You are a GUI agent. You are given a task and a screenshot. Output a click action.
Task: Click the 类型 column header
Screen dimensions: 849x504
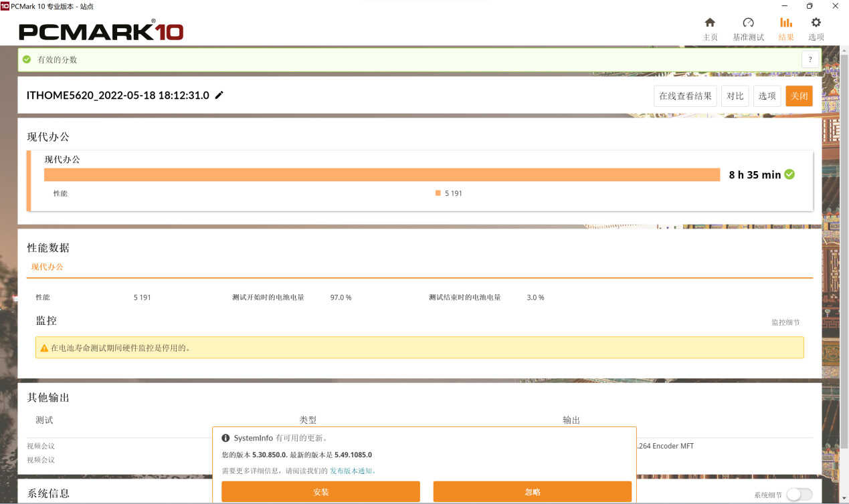tap(308, 420)
